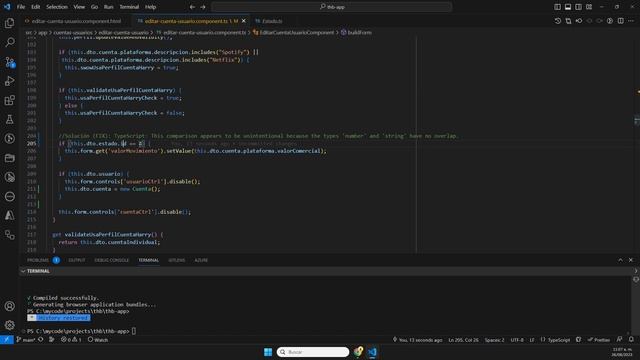Open the Run and Debug view
The width and height of the screenshot is (640, 360).
click(x=9, y=81)
